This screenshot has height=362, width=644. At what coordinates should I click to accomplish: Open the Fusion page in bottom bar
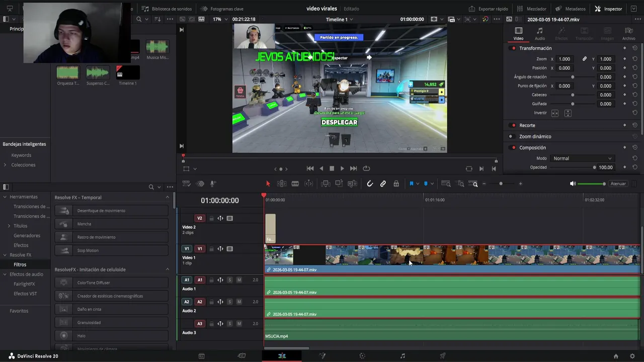[322, 356]
